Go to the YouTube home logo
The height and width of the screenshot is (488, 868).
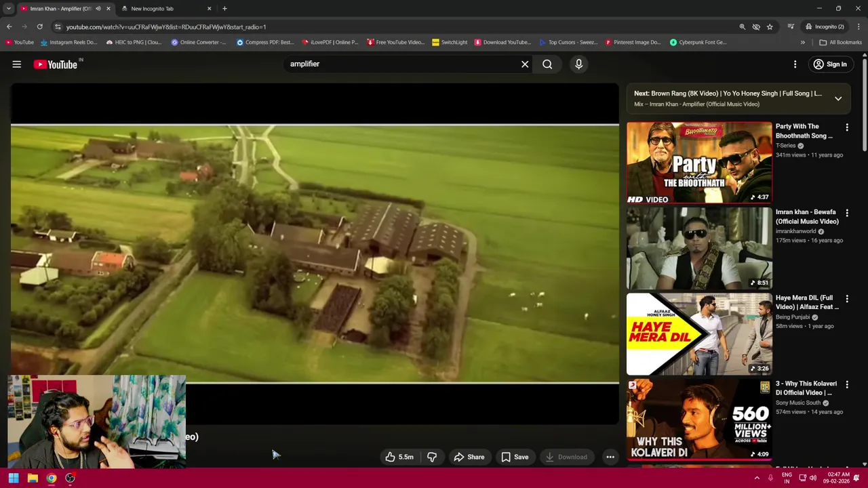tap(56, 64)
